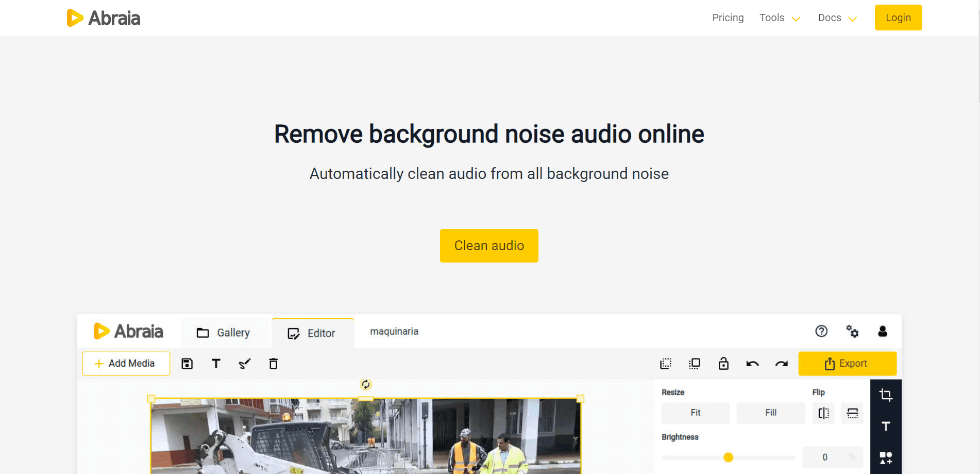The height and width of the screenshot is (474, 980).
Task: Select the text tool in dark sidebar
Action: [x=886, y=426]
